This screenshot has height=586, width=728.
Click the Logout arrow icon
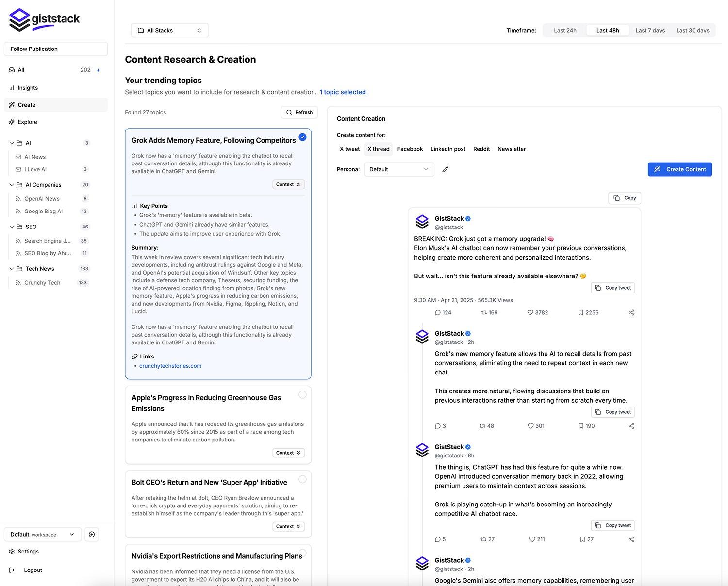tap(12, 570)
